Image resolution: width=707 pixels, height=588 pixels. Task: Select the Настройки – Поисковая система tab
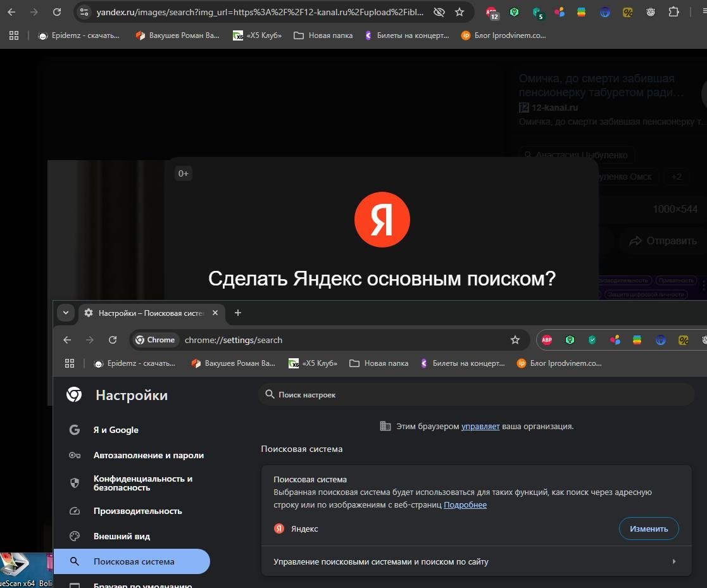coord(150,313)
